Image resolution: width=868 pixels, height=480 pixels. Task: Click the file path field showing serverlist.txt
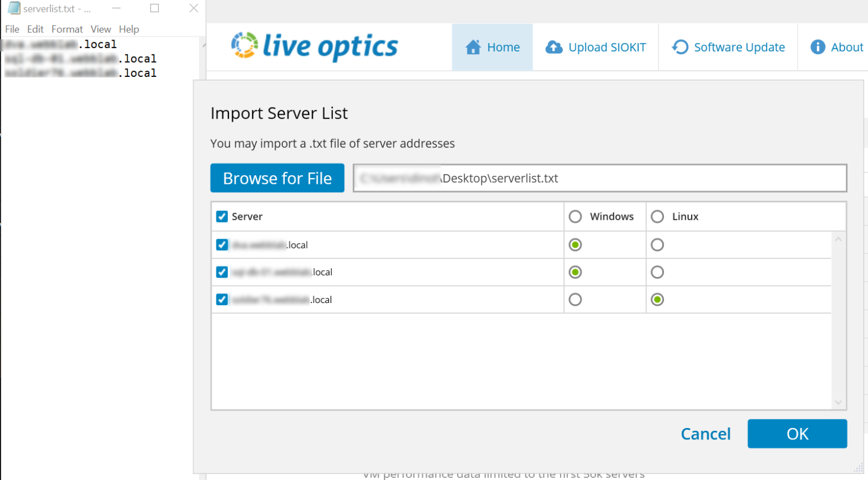tap(600, 178)
